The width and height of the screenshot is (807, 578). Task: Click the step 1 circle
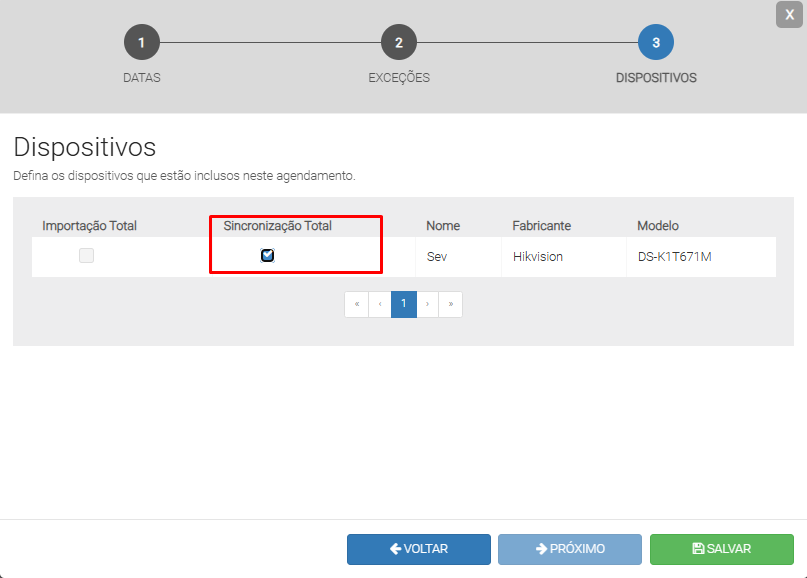(141, 43)
